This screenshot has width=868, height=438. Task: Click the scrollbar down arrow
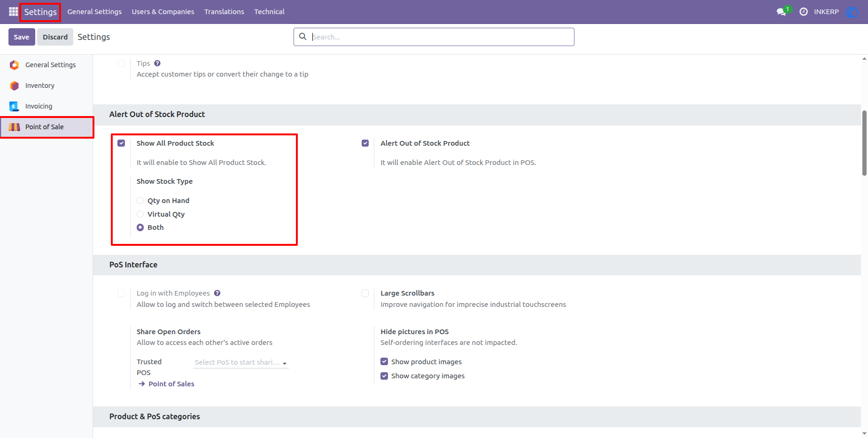[x=864, y=434]
